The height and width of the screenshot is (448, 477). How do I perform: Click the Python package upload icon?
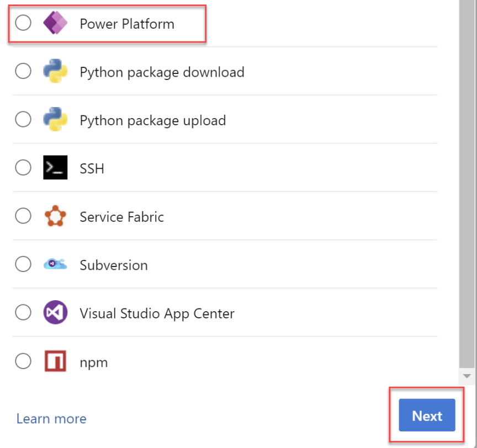(x=55, y=120)
